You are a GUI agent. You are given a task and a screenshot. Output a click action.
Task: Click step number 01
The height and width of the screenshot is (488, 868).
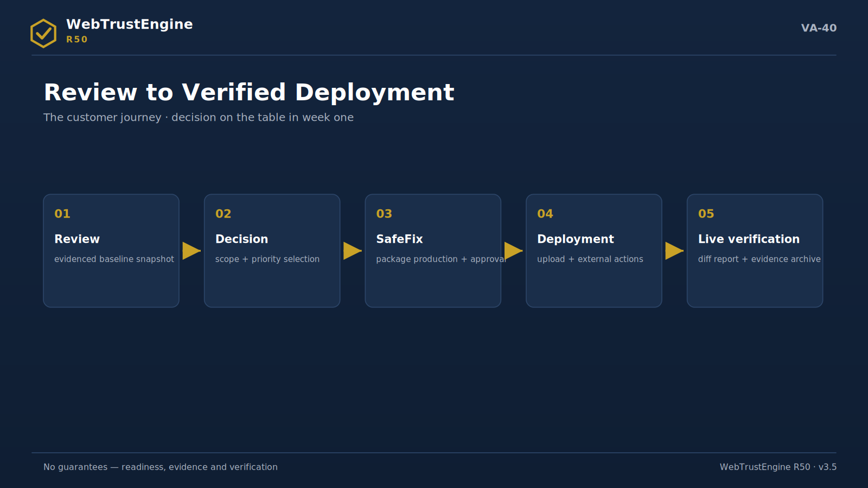(x=62, y=214)
